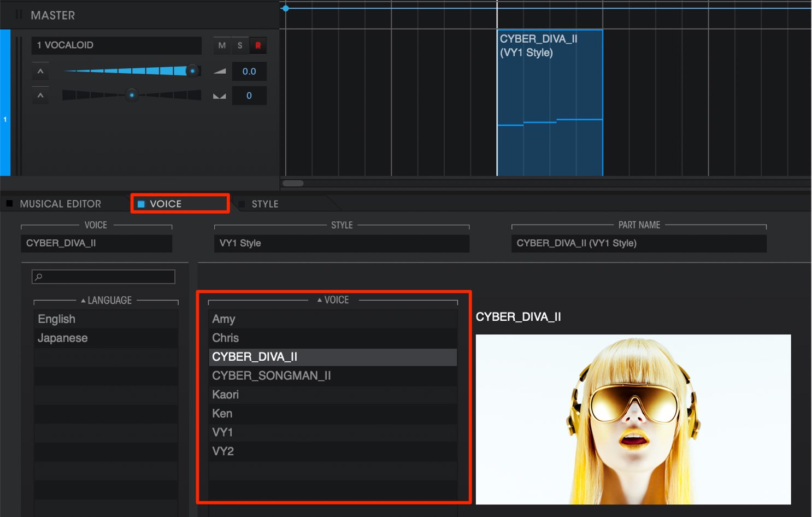This screenshot has height=517, width=812.
Task: Select the Chris voice
Action: point(333,338)
